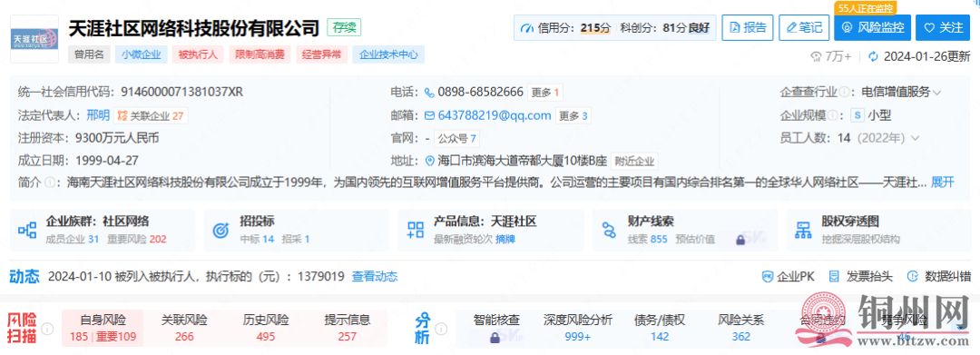980x355 pixels.
Task: Open 数据纠错 data correction
Action: 939,276
